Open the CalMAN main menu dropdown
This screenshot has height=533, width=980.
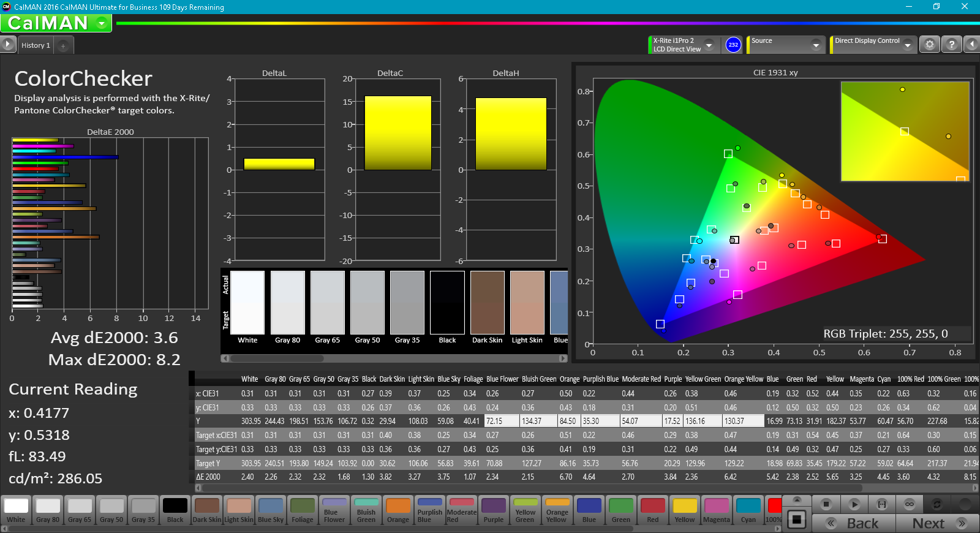point(102,23)
